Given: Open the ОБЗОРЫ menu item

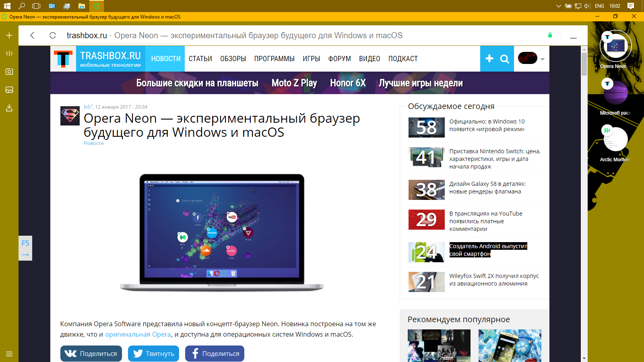Looking at the screenshot, I should tap(233, 59).
